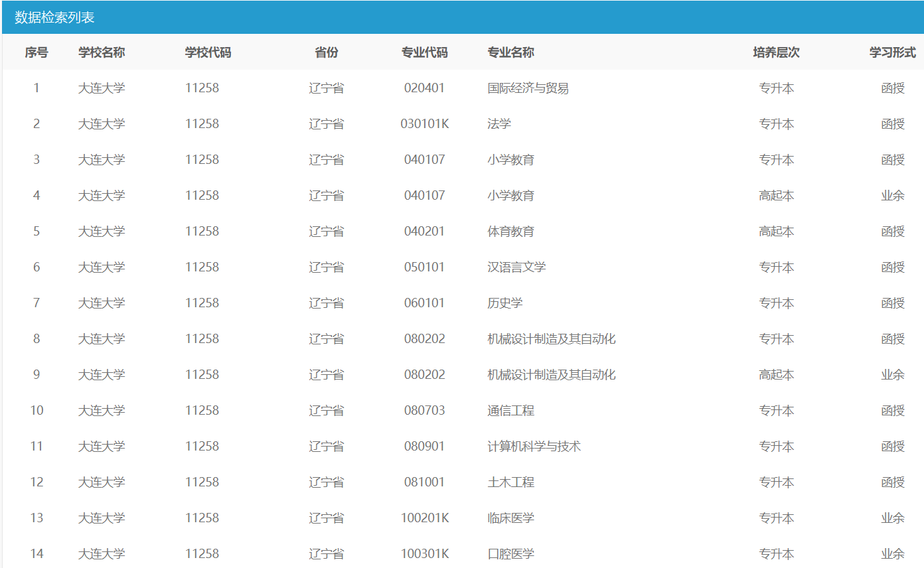This screenshot has height=568, width=924.
Task: Click the 培养层次 column header
Action: 777,52
